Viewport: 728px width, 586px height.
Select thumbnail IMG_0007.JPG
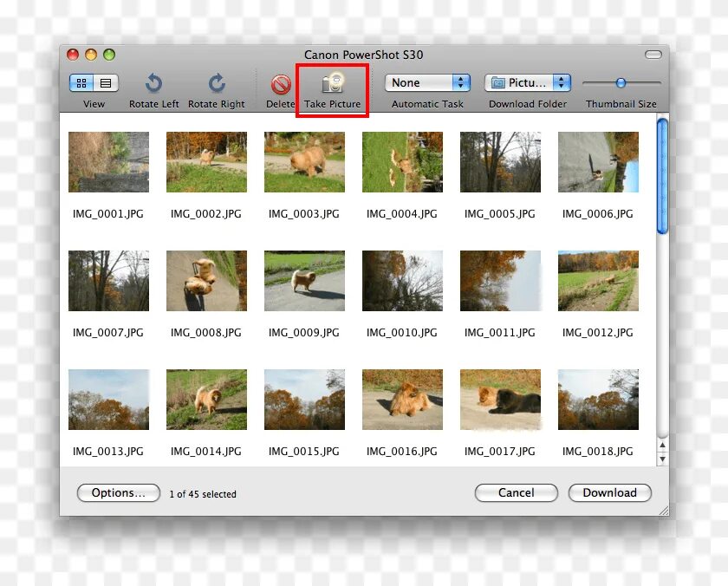click(108, 281)
